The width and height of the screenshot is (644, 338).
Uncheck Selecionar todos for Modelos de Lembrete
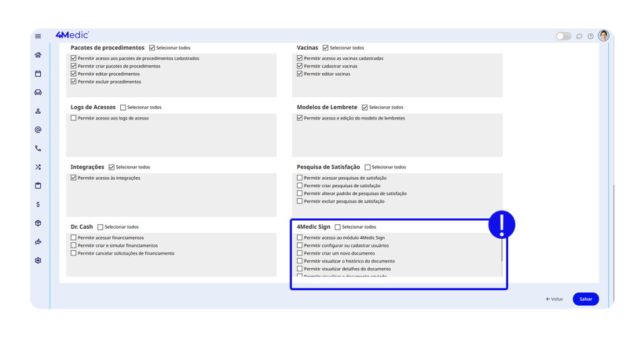pos(365,107)
